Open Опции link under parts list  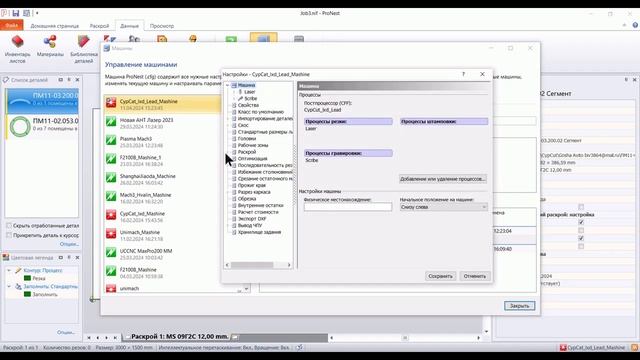pyautogui.click(x=69, y=244)
